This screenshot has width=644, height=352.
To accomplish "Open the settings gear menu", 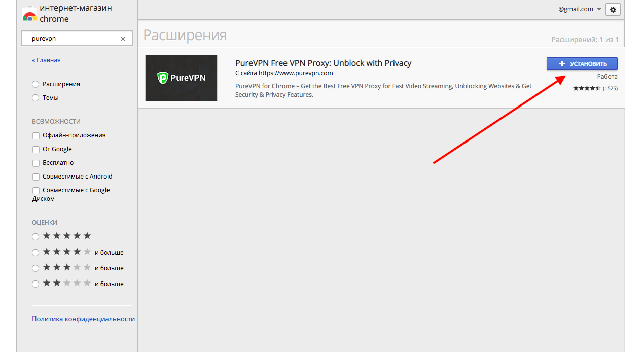I will click(x=613, y=9).
